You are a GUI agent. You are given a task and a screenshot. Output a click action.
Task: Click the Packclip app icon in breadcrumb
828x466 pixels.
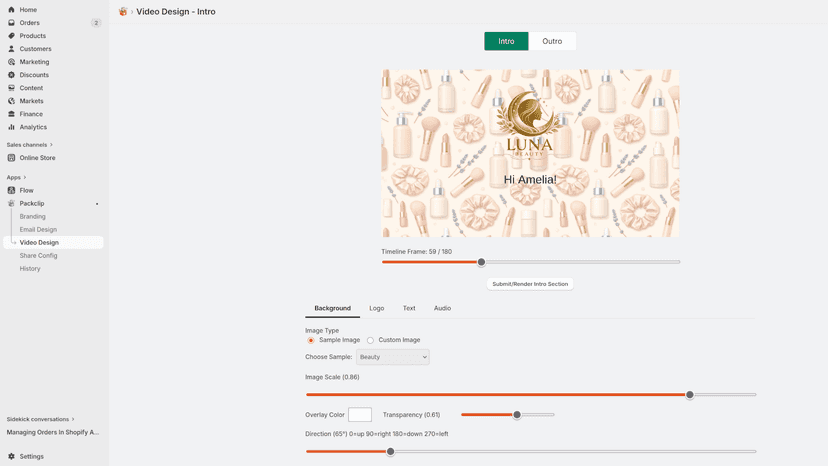click(123, 12)
